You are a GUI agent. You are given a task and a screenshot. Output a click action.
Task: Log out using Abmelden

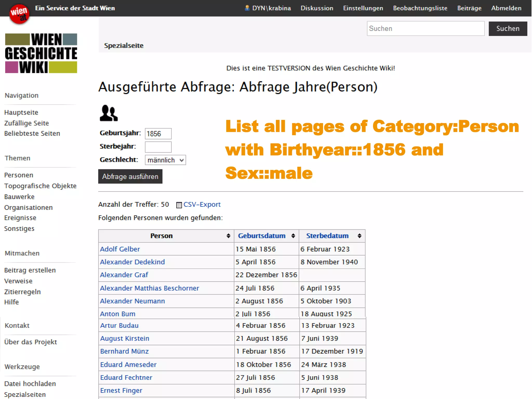click(506, 8)
